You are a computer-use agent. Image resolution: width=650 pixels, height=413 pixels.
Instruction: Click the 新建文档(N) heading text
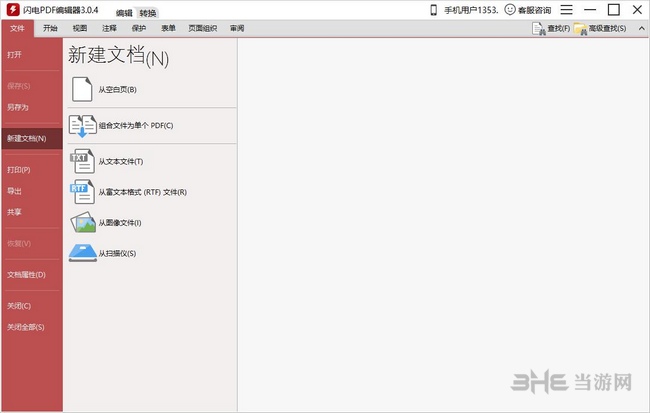tap(119, 56)
